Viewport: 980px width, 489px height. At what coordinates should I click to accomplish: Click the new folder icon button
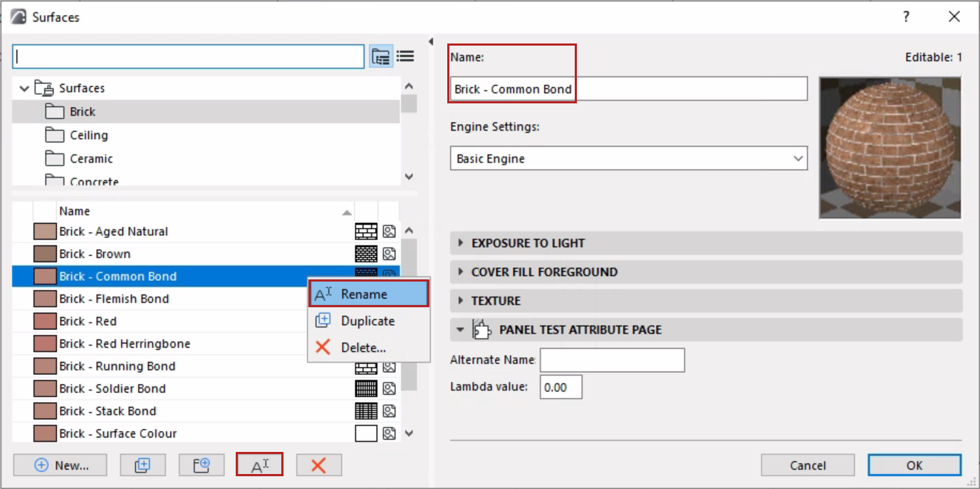pos(202,465)
